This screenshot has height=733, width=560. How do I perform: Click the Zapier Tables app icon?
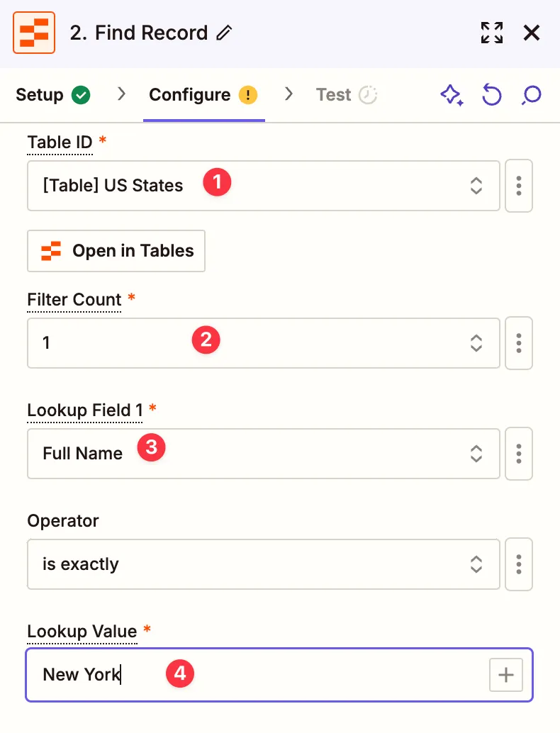34,33
